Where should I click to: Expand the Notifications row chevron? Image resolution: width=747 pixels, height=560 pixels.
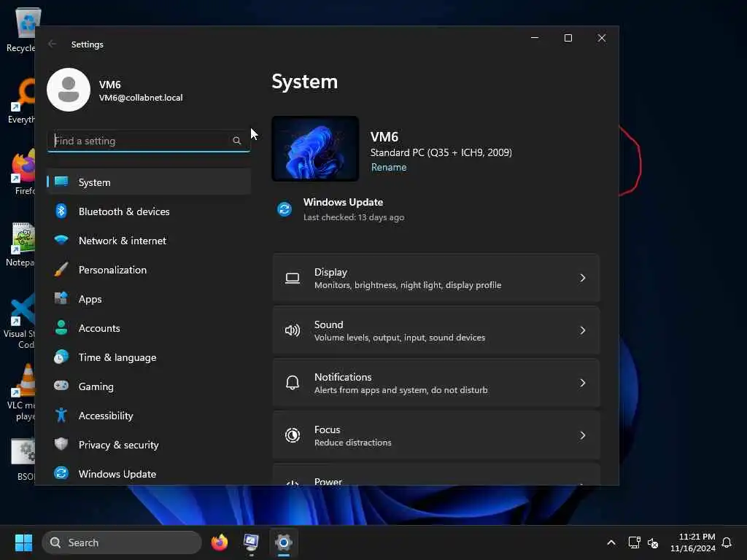tap(582, 383)
